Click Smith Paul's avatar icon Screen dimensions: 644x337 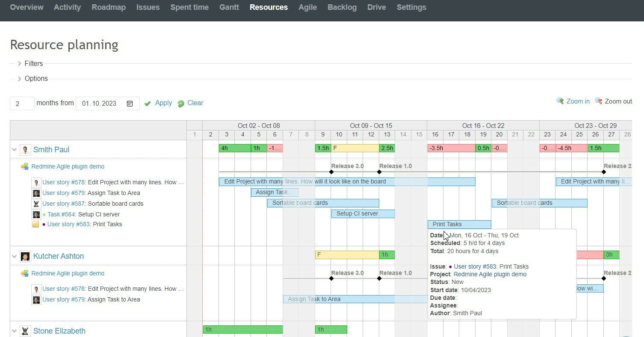25,149
